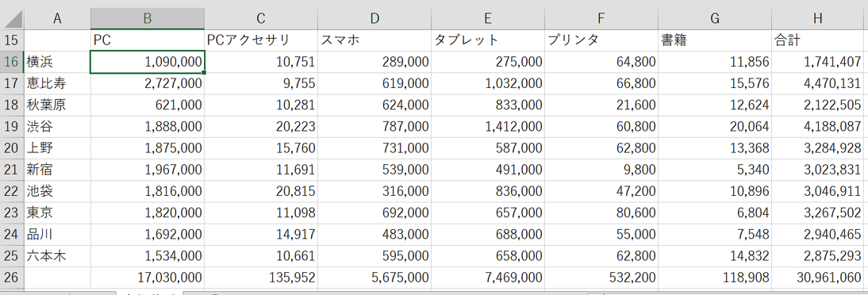Click tablet total 7,469,000

[x=488, y=278]
